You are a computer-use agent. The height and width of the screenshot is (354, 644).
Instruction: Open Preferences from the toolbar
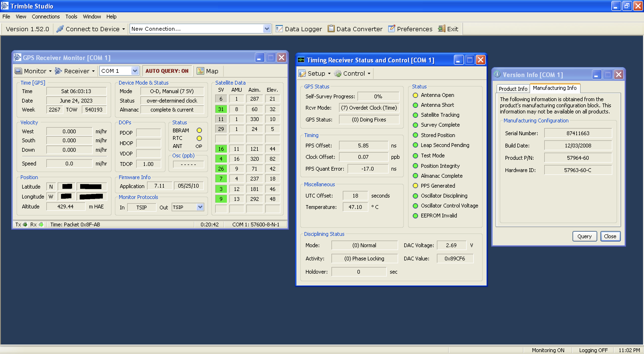coord(410,29)
